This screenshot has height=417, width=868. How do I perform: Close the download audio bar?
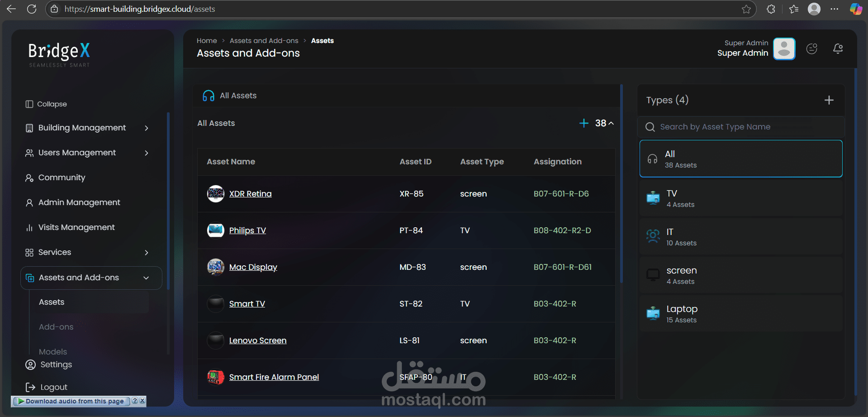(x=142, y=401)
